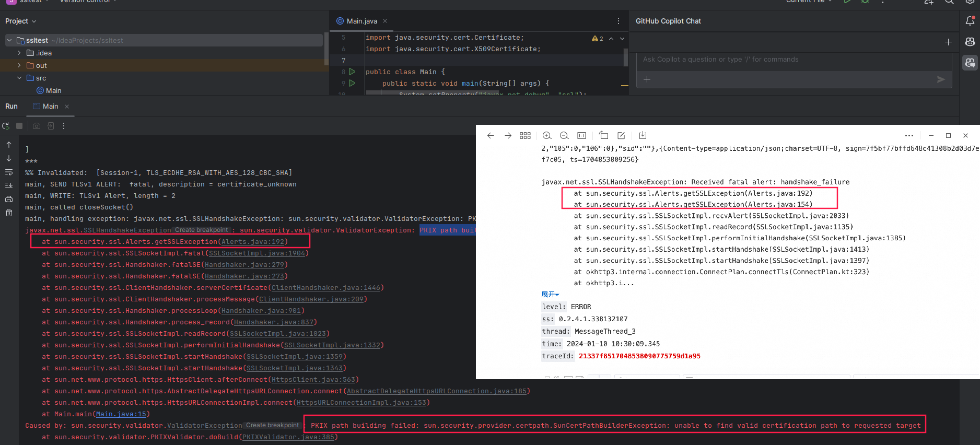Open ClientHandshaker.java:1446 stack trace link
Image resolution: width=980 pixels, height=445 pixels.
(x=326, y=288)
